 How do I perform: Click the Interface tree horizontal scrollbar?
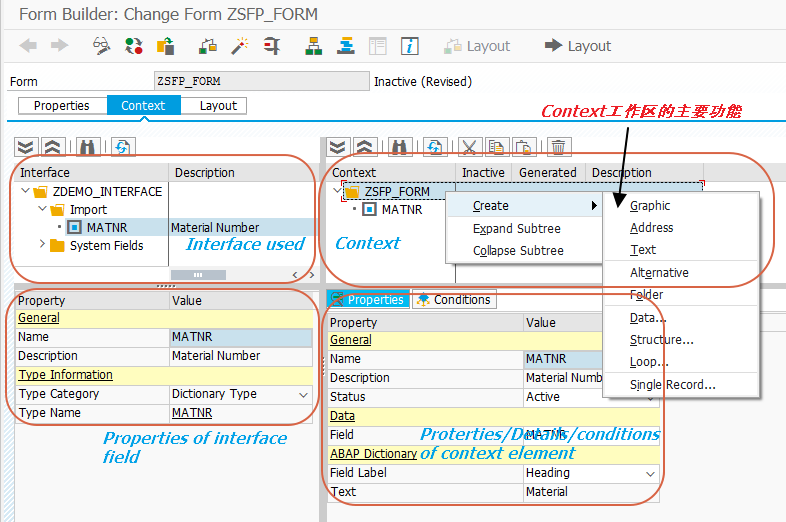pyautogui.click(x=198, y=275)
